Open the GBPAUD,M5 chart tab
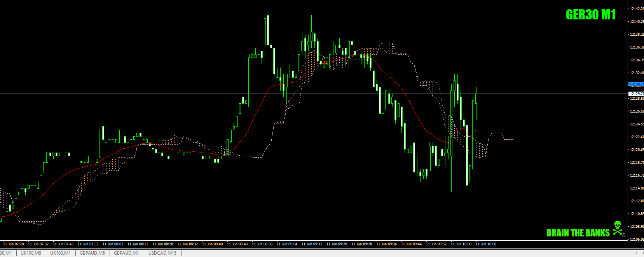This screenshot has width=644, height=257. click(92, 253)
